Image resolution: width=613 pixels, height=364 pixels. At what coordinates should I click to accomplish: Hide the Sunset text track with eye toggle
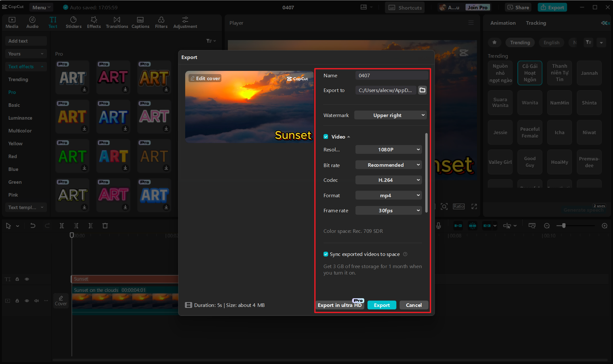27,279
